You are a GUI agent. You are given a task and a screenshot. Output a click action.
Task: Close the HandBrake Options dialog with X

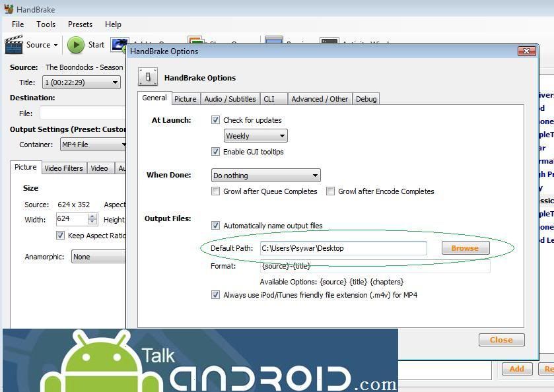[x=526, y=51]
